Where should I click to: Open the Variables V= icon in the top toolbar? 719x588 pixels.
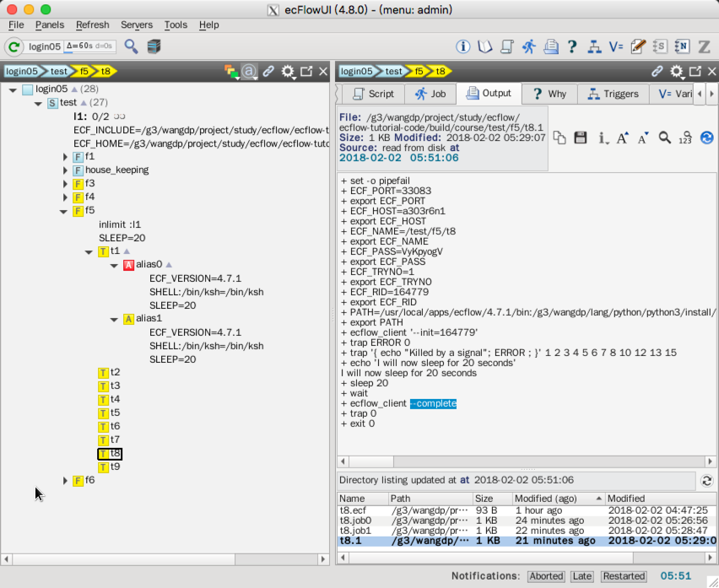pyautogui.click(x=616, y=46)
